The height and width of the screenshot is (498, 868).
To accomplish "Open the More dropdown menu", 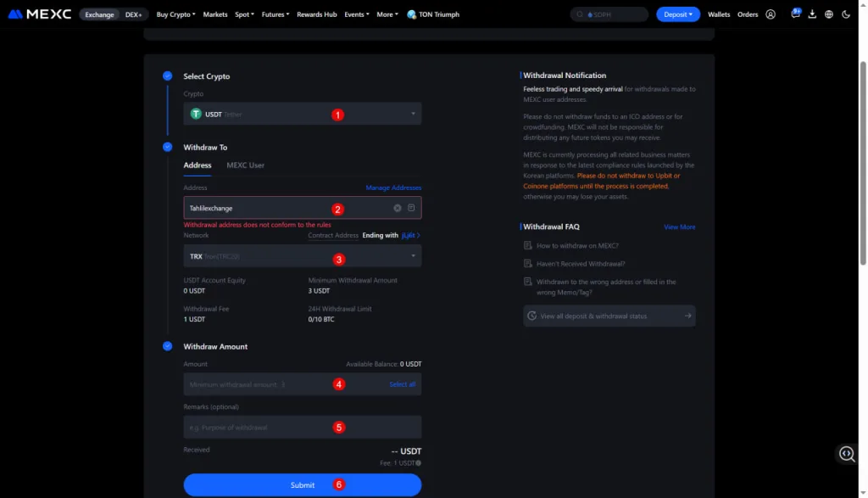I will click(387, 14).
